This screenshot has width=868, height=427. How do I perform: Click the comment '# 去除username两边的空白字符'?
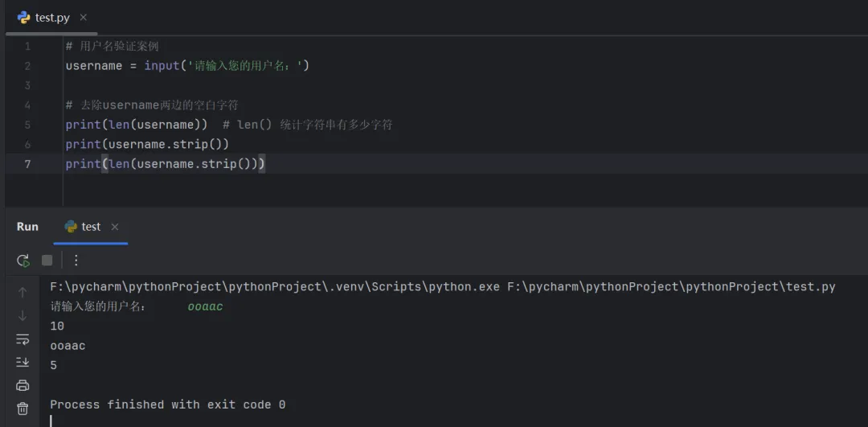pyautogui.click(x=152, y=105)
